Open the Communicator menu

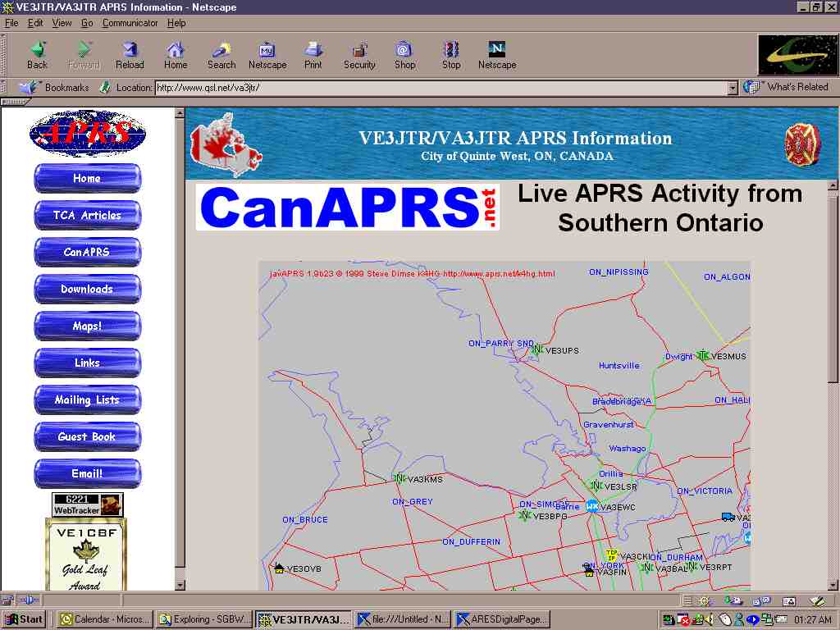pyautogui.click(x=130, y=23)
